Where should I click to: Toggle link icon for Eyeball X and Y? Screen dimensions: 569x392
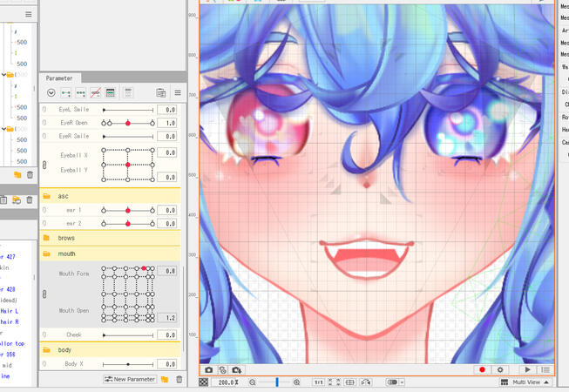pyautogui.click(x=45, y=165)
